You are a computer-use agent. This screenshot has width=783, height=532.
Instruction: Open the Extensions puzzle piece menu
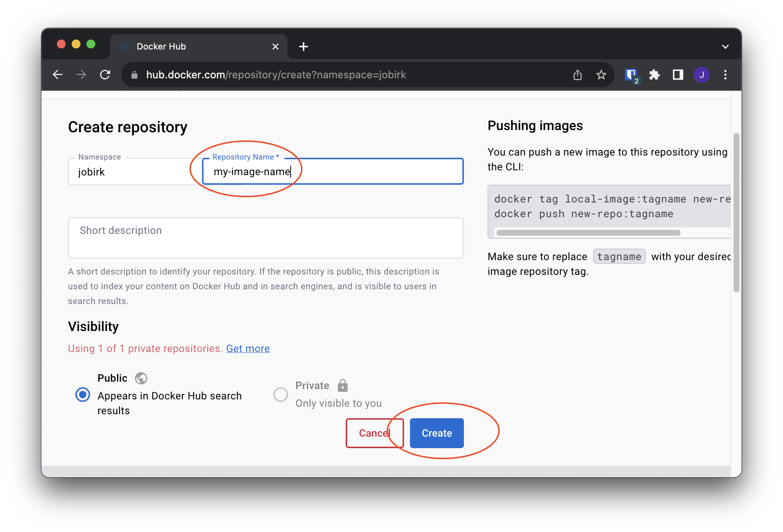click(x=654, y=75)
